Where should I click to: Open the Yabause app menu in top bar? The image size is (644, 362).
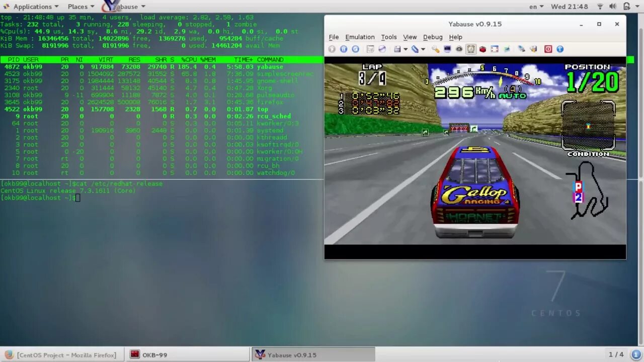(x=124, y=7)
